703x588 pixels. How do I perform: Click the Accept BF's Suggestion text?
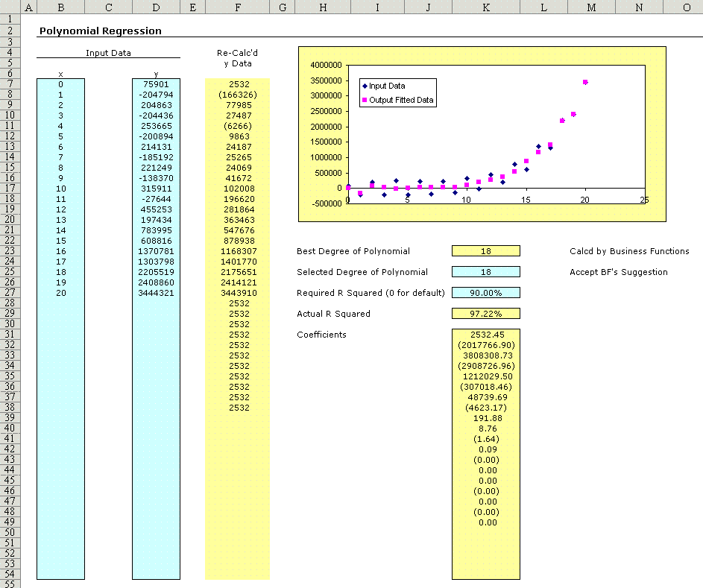tap(618, 272)
